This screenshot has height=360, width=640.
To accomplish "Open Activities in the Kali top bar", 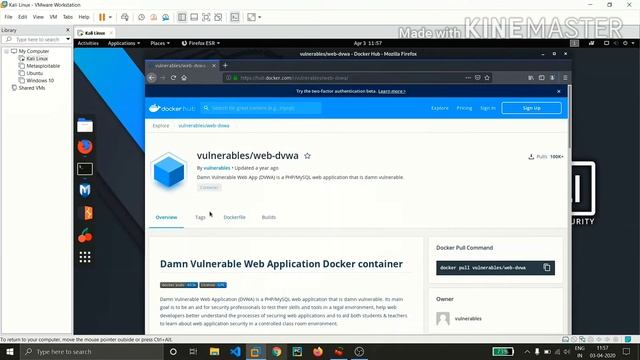I will pos(88,43).
